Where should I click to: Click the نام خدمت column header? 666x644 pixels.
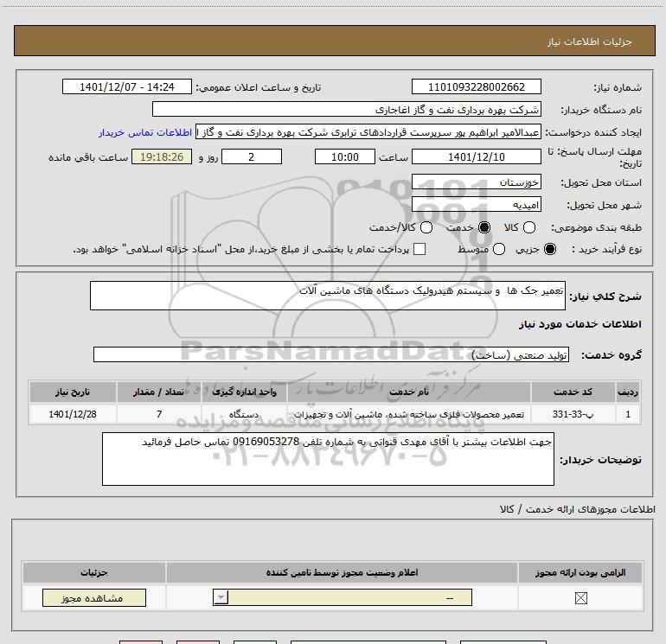click(x=408, y=392)
